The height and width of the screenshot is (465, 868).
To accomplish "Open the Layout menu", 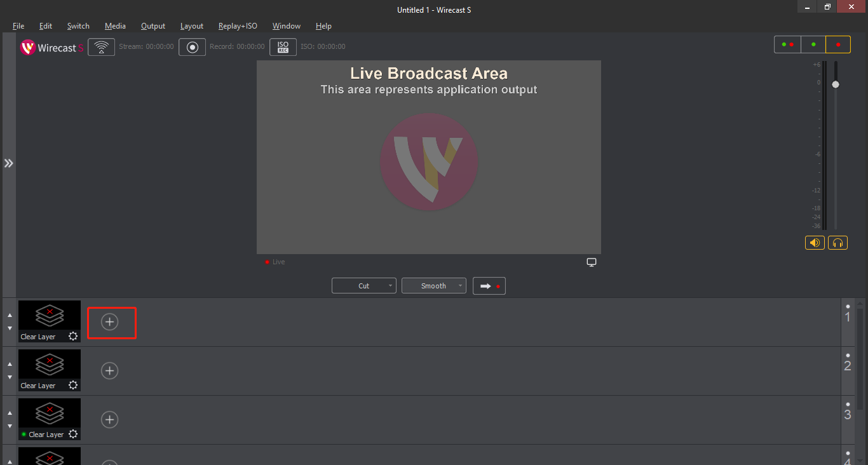I will pos(192,26).
